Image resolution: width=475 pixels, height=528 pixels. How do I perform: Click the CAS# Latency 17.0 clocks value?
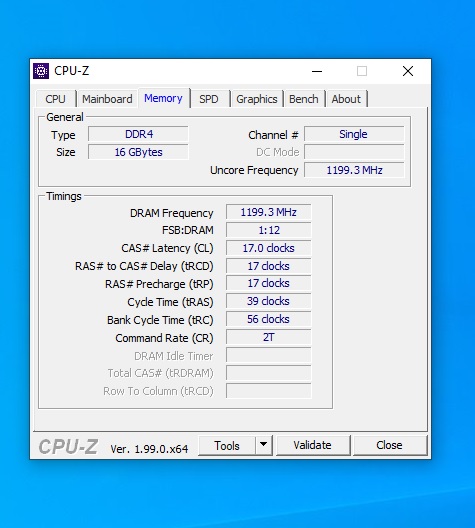click(268, 248)
